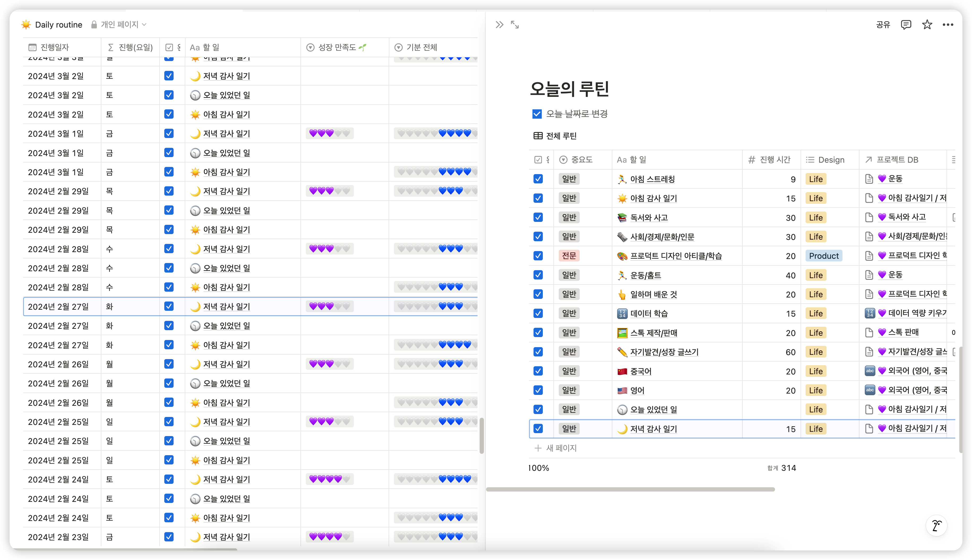Screen dimensions: 972x560
Task: Click the sun icon next to Daily routine
Action: [x=26, y=25]
